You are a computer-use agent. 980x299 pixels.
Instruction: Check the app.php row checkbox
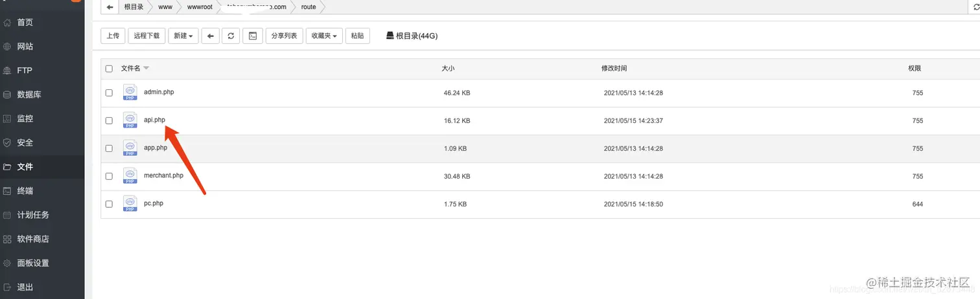(109, 148)
